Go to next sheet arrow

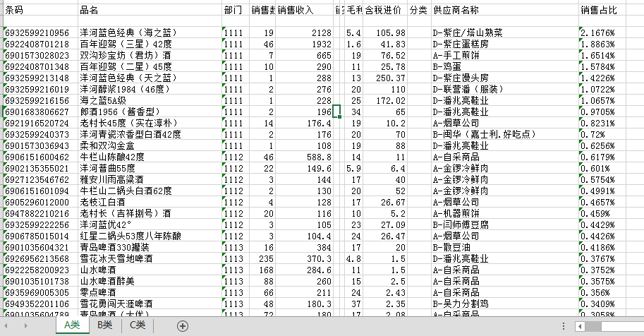pos(25,325)
